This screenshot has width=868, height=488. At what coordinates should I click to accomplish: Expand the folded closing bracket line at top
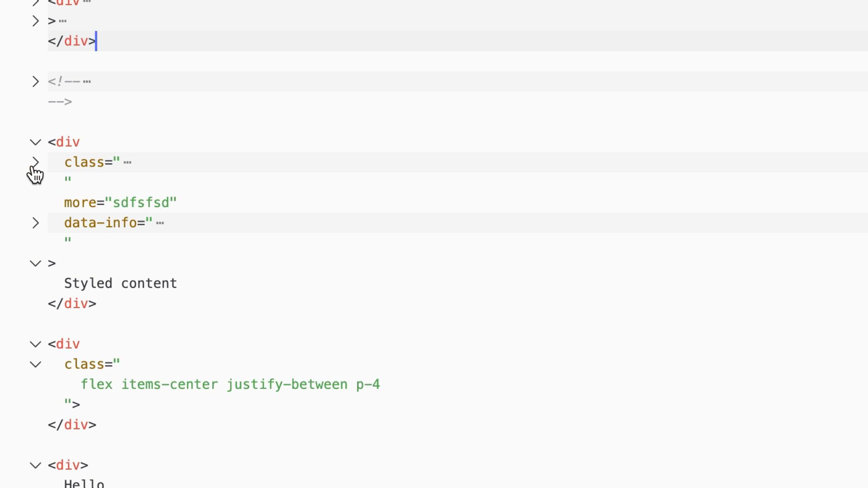(35, 21)
